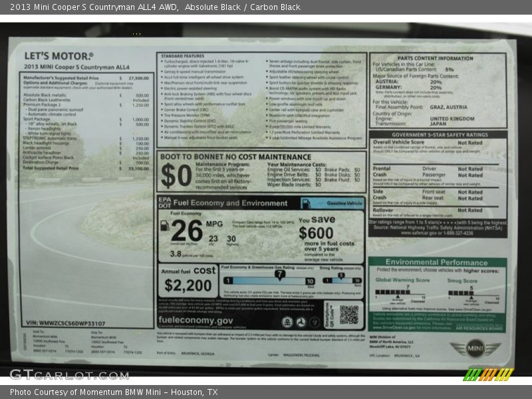
Task: Click the photo title bar caption
Action: 155,7
